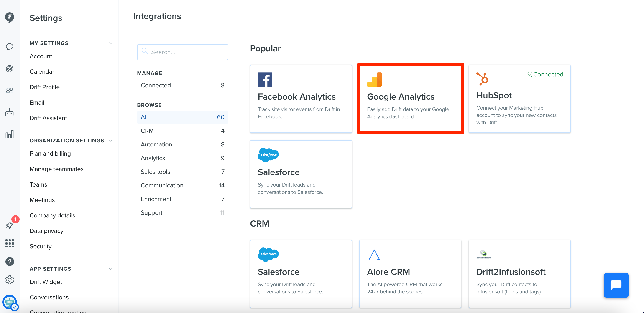Click the HubSpot Connected status label
The image size is (644, 313).
point(545,74)
